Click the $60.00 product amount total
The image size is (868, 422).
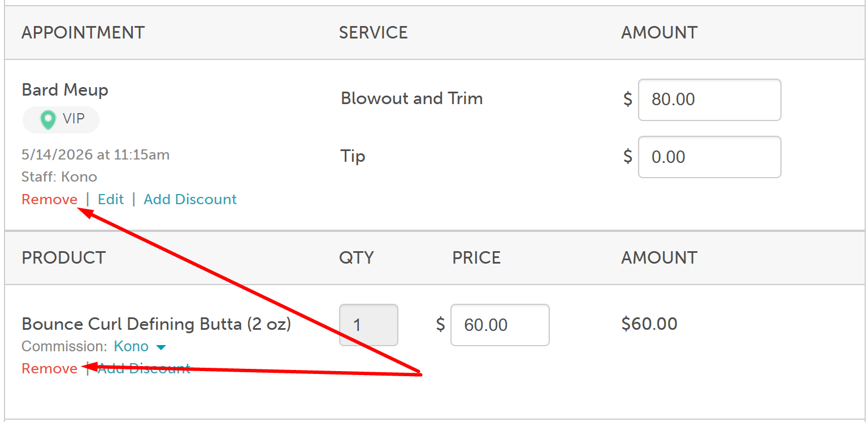pyautogui.click(x=649, y=324)
